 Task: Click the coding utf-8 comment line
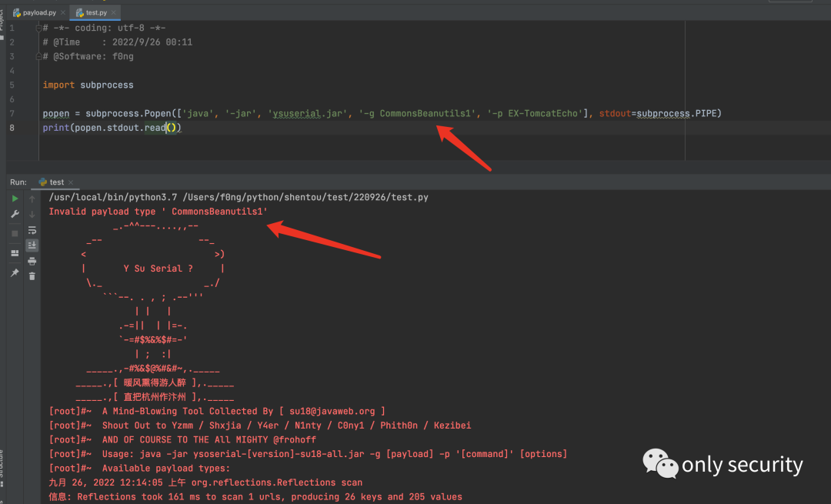(x=104, y=28)
